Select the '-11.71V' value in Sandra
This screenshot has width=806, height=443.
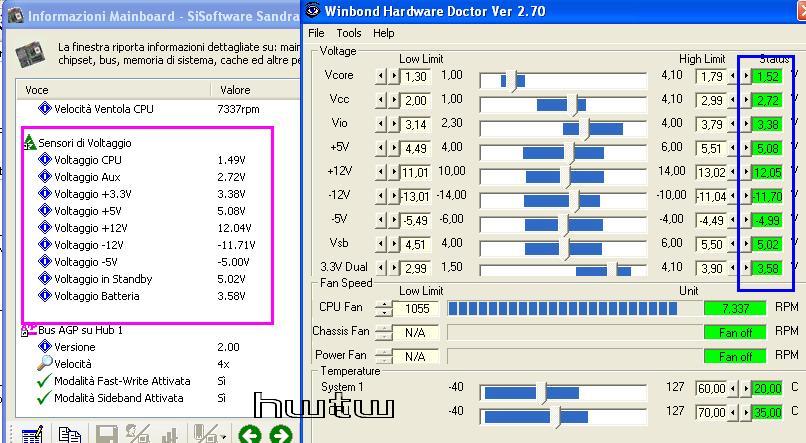point(236,245)
